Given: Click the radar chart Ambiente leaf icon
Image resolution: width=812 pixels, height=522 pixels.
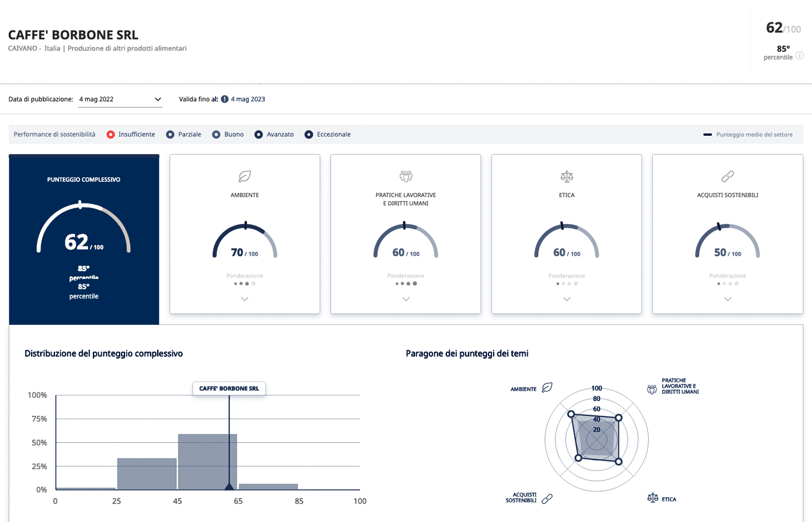Looking at the screenshot, I should pos(547,388).
